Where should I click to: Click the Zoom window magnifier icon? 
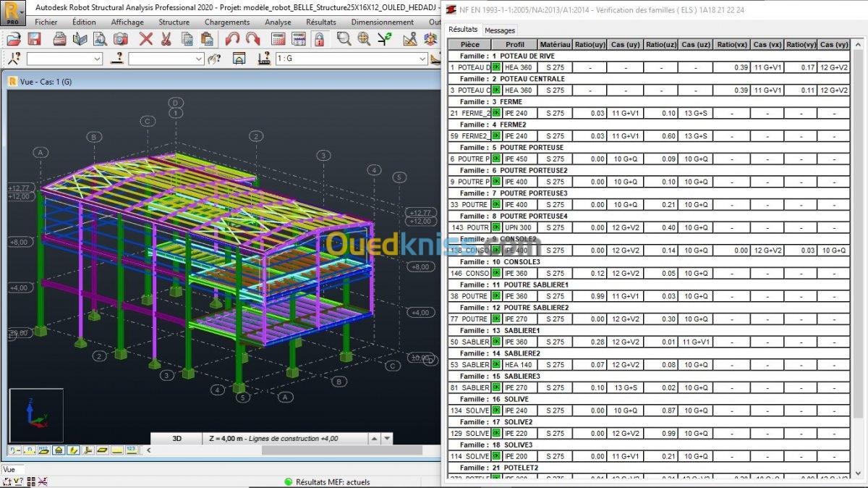[344, 38]
